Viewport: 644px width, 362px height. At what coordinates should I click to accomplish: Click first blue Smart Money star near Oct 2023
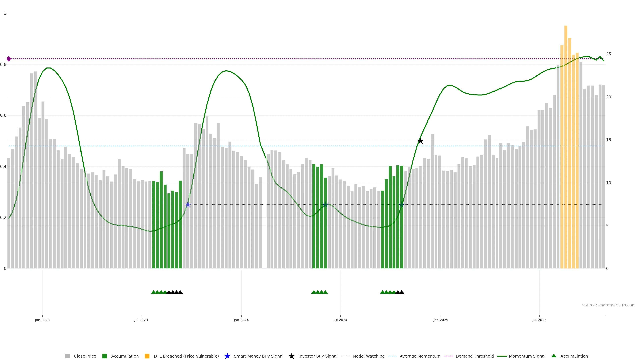(188, 205)
